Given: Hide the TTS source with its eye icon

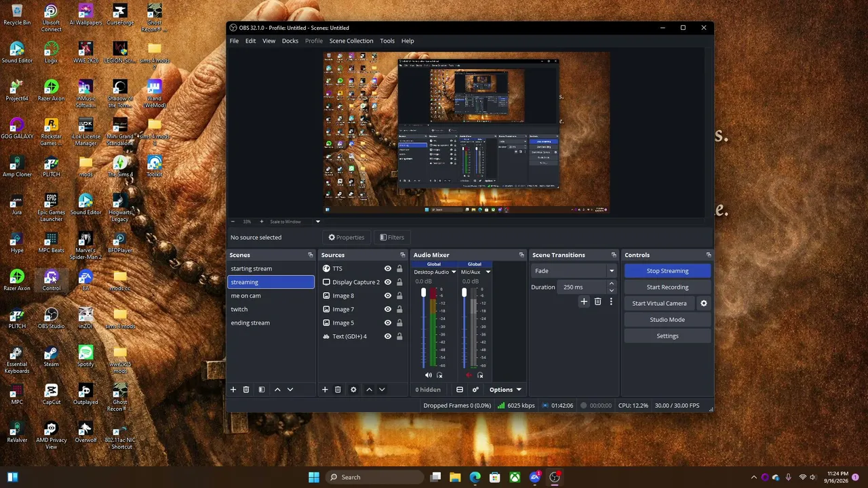Looking at the screenshot, I should [388, 268].
